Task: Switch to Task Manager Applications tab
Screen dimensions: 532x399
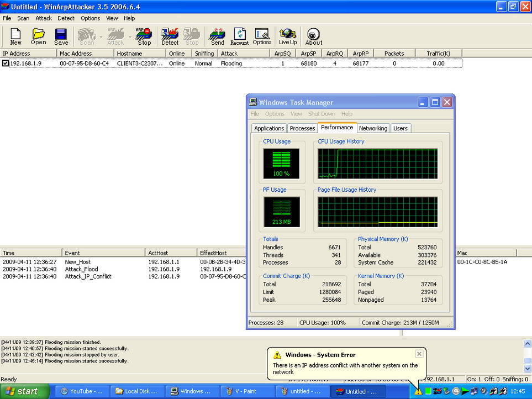Action: (x=269, y=128)
